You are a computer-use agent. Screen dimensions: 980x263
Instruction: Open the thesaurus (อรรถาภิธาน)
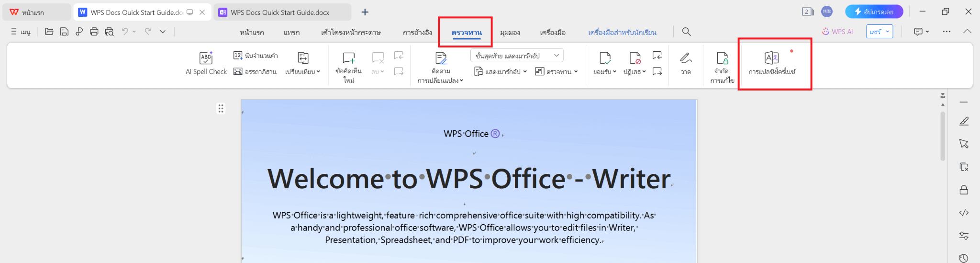pos(255,71)
